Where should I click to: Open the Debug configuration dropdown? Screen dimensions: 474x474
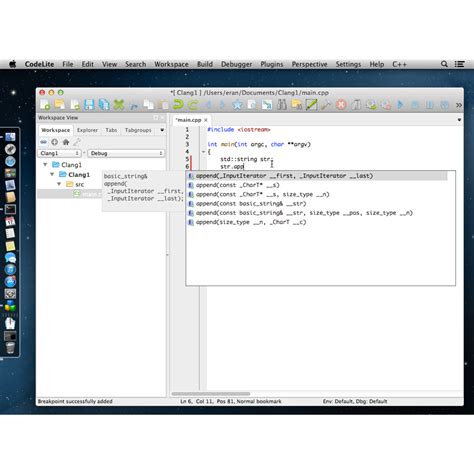pos(126,153)
